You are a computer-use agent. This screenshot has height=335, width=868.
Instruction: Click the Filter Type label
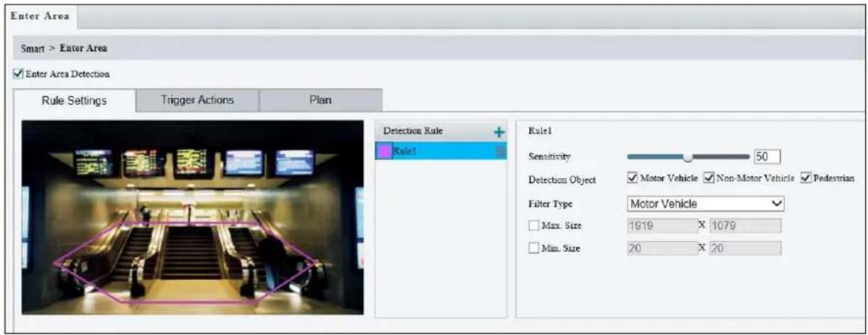click(x=550, y=204)
